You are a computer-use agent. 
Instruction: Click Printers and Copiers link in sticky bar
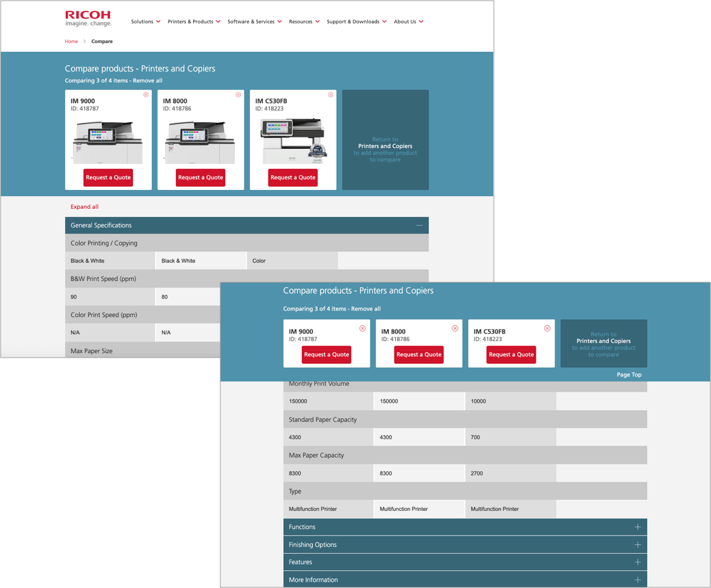click(x=603, y=341)
